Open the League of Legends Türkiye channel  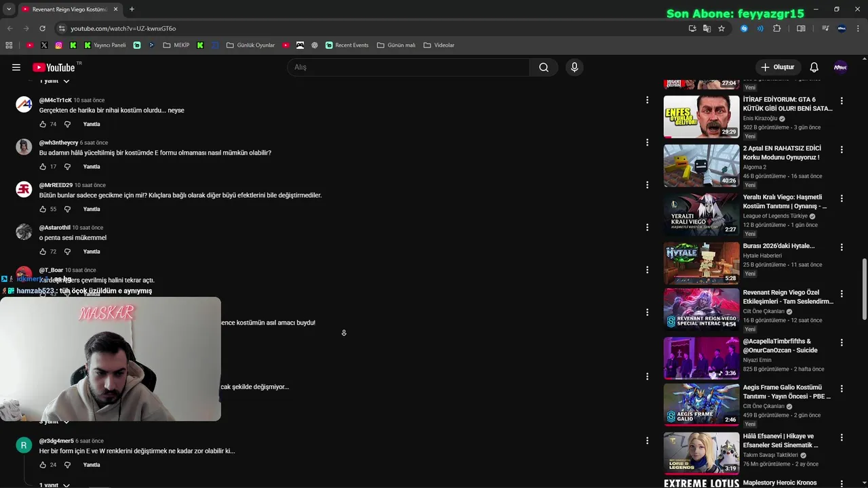tap(775, 216)
